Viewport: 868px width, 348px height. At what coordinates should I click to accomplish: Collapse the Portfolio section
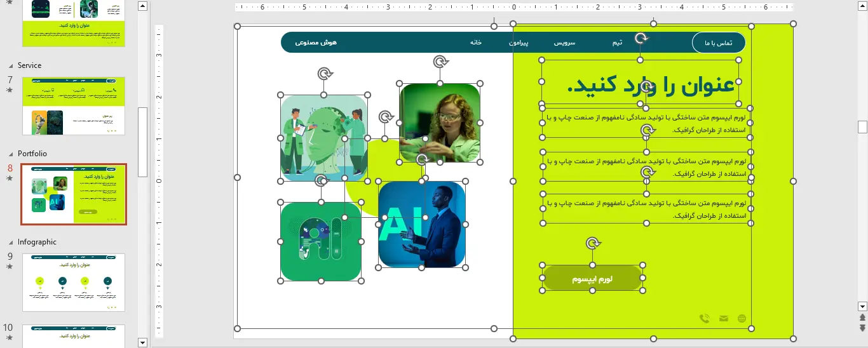coord(10,154)
